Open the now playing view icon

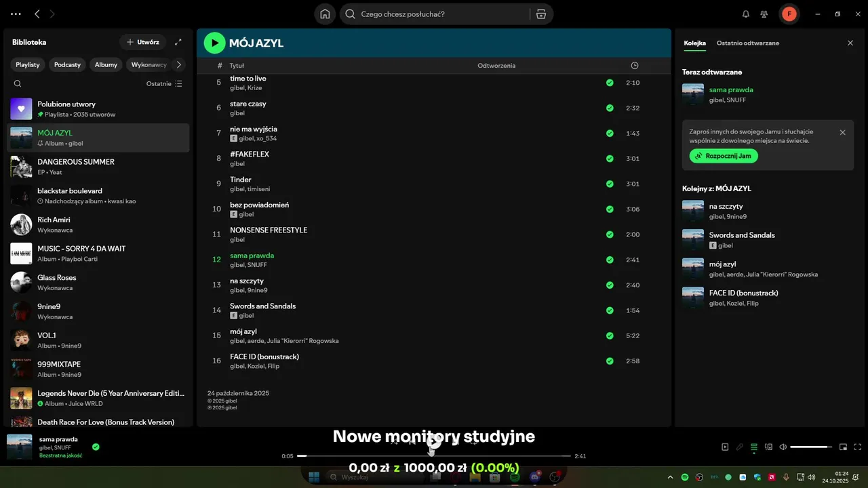[x=725, y=447]
